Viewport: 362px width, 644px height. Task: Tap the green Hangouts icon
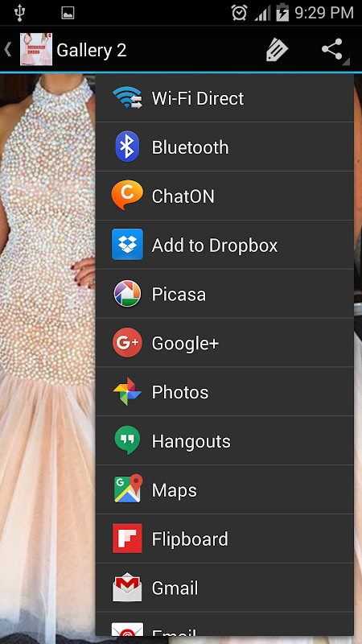coord(127,440)
